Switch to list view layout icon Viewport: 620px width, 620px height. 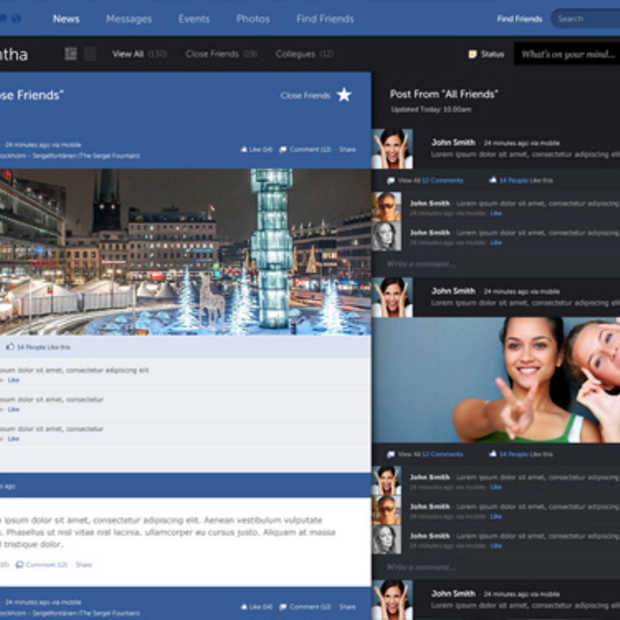[90, 54]
